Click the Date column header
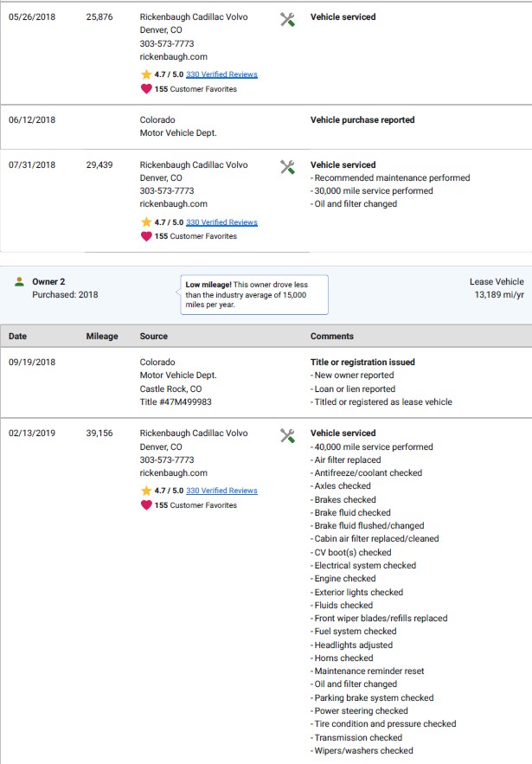 (17, 337)
